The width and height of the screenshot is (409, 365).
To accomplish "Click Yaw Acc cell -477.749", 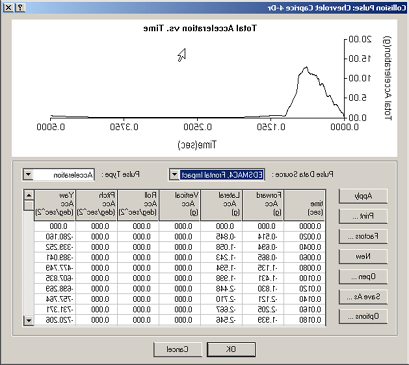I will (55, 268).
